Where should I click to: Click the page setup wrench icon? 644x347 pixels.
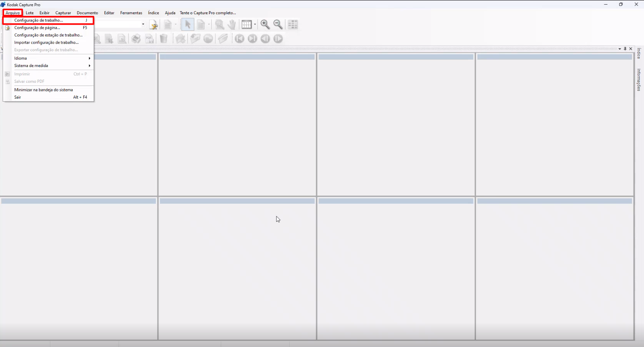(x=153, y=25)
